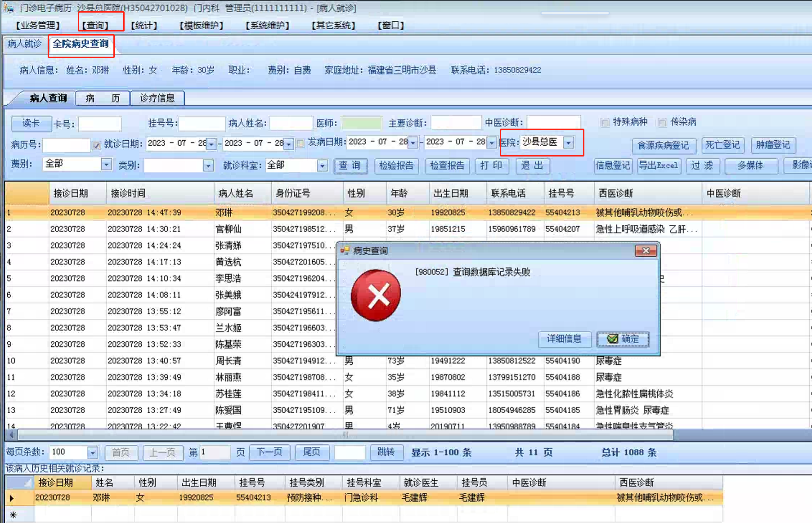
Task: Click the scrollbar left arrow
Action: 11,435
